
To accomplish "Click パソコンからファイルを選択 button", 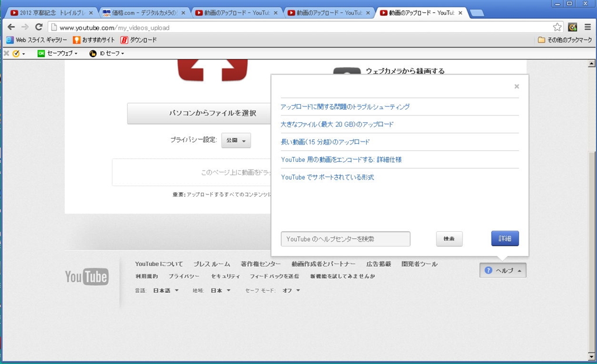I will (199, 114).
